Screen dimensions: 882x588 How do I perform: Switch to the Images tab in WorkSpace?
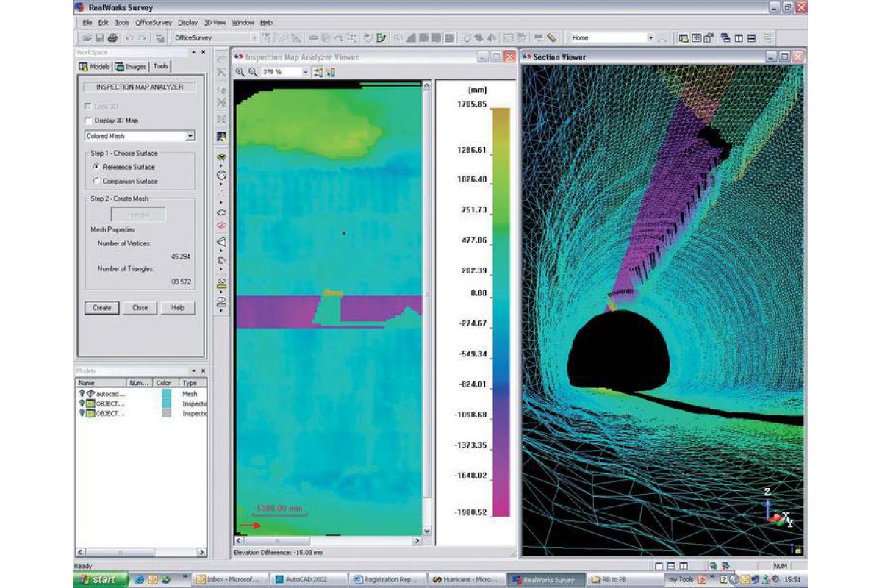(131, 66)
